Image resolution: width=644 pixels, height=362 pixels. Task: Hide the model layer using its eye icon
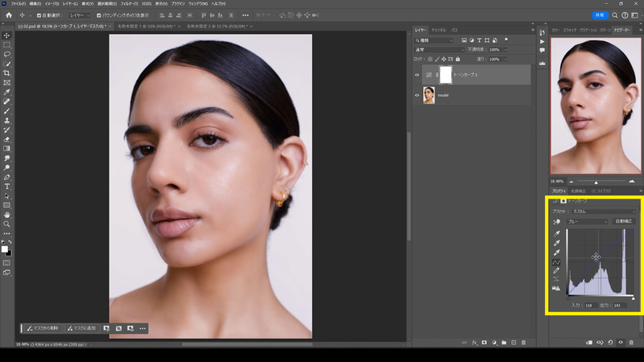417,95
